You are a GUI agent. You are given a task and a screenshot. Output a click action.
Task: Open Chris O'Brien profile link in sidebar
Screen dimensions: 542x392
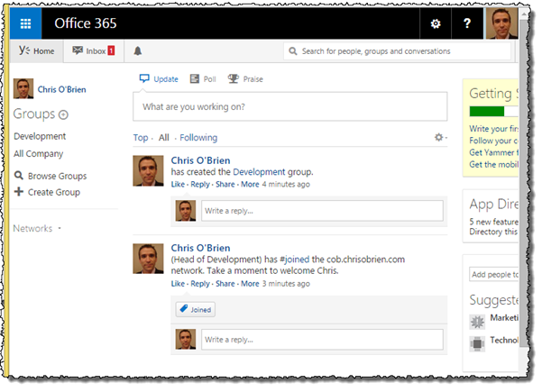(62, 89)
